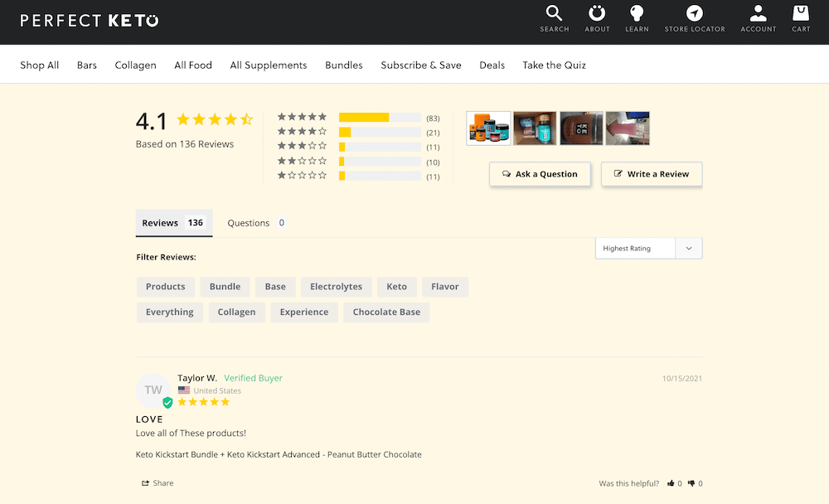Click the Perfect Keto logo
Screen dimensions: 829x504
pos(90,21)
